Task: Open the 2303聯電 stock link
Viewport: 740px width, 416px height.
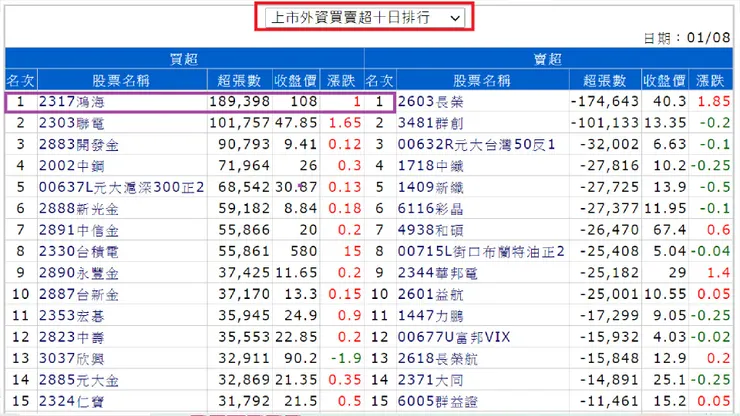Action: (x=72, y=123)
